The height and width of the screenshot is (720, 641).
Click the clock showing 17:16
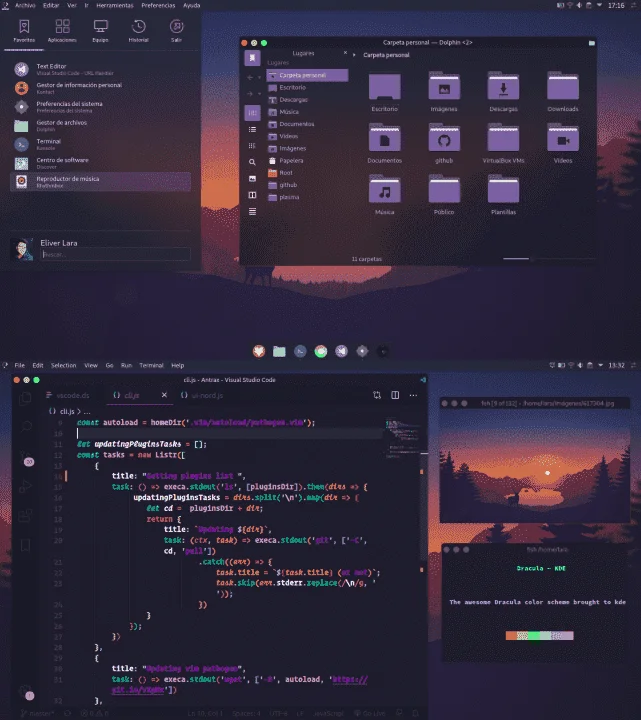click(x=616, y=6)
